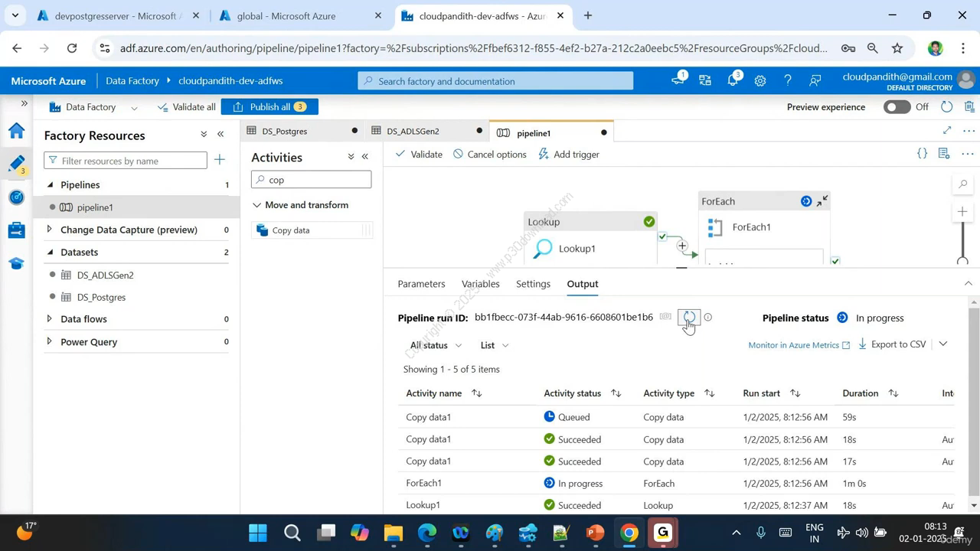Image resolution: width=980 pixels, height=551 pixels.
Task: Open dropdown arrow beside Export to CSV
Action: [943, 344]
